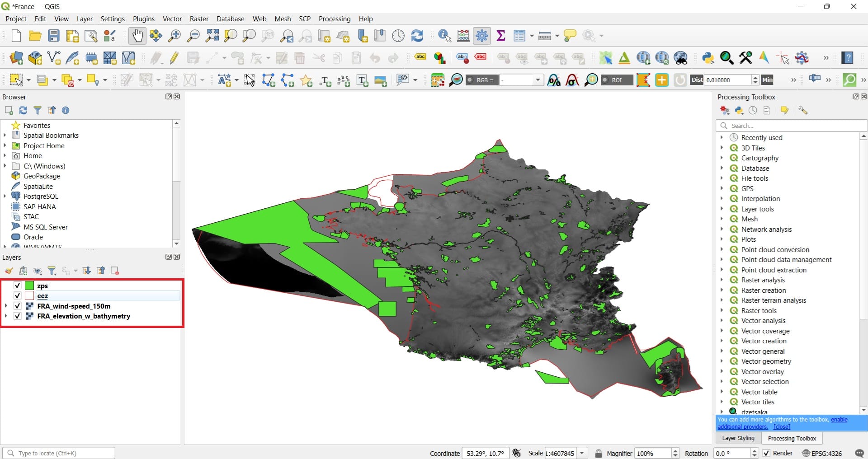Open Data Source Manager icon

16,58
